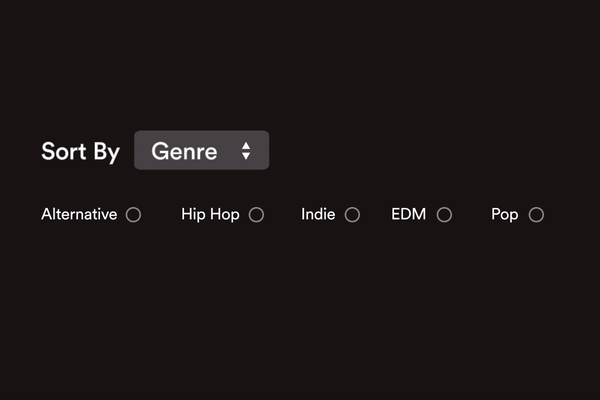Viewport: 600px width, 400px height.
Task: Open the Genre sort dropdown
Action: [x=201, y=151]
